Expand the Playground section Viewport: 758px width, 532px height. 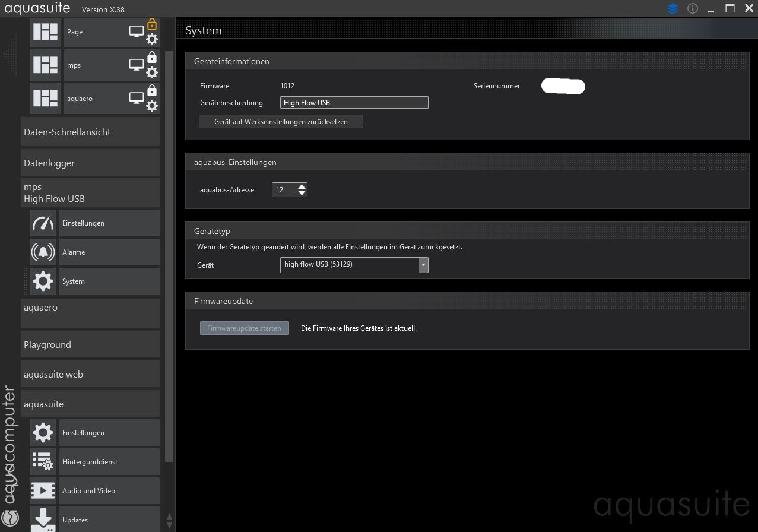[90, 344]
